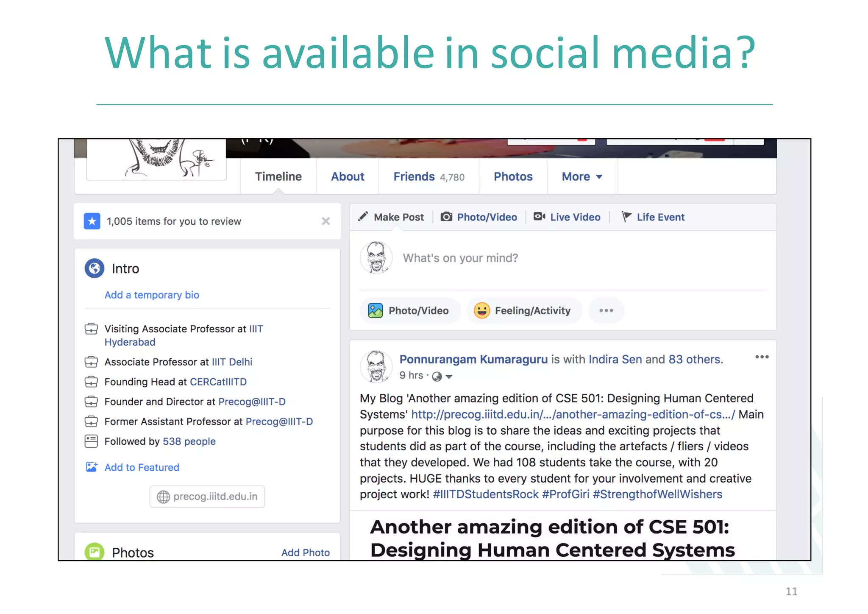This screenshot has height=614, width=868.
Task: Click the pencil Make Post icon
Action: 363,217
